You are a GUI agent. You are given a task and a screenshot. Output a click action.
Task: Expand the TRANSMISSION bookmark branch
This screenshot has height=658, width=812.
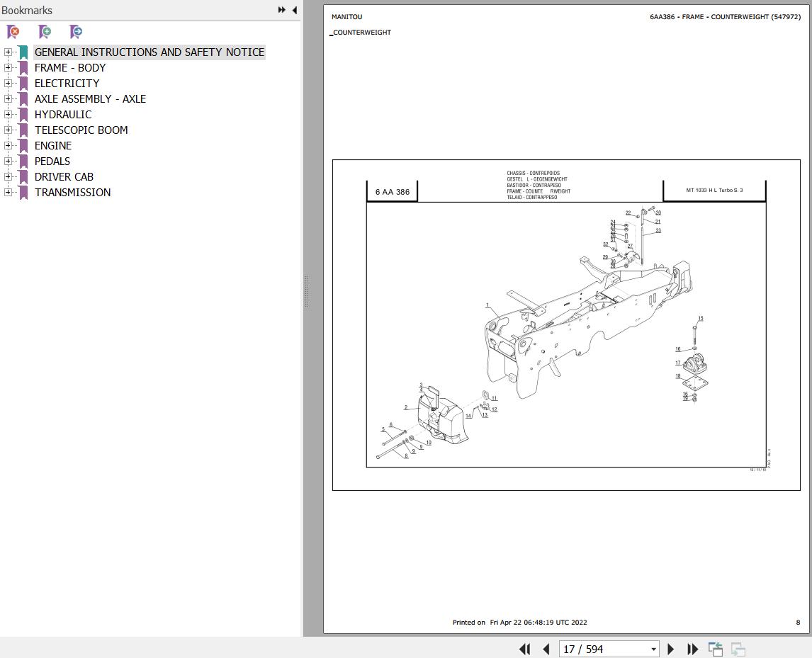tap(7, 192)
